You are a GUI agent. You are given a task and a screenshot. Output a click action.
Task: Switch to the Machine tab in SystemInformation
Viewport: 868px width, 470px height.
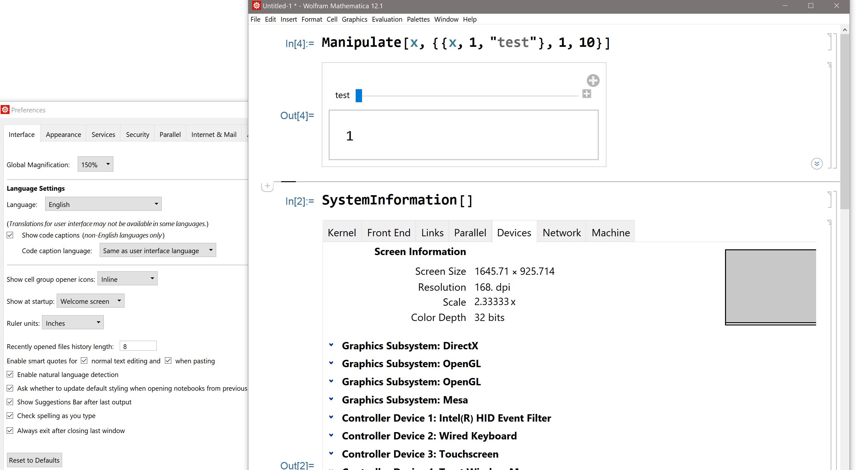(610, 231)
